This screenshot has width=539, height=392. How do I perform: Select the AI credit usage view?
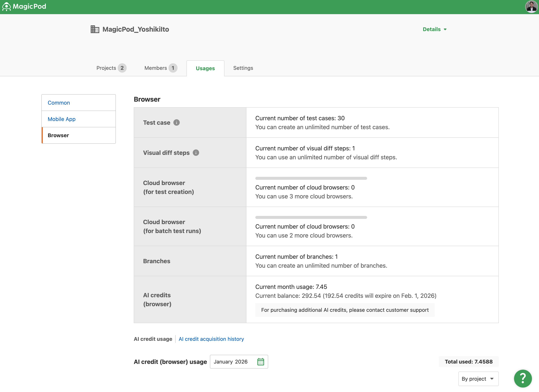point(153,339)
